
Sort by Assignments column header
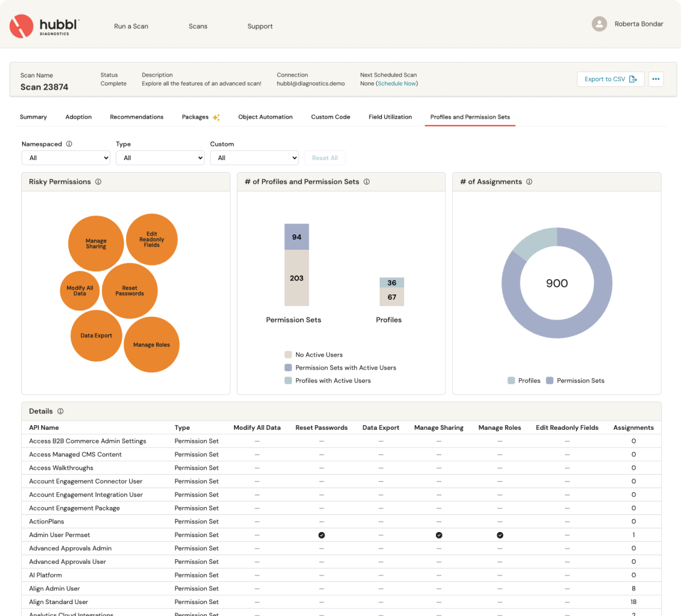(633, 428)
